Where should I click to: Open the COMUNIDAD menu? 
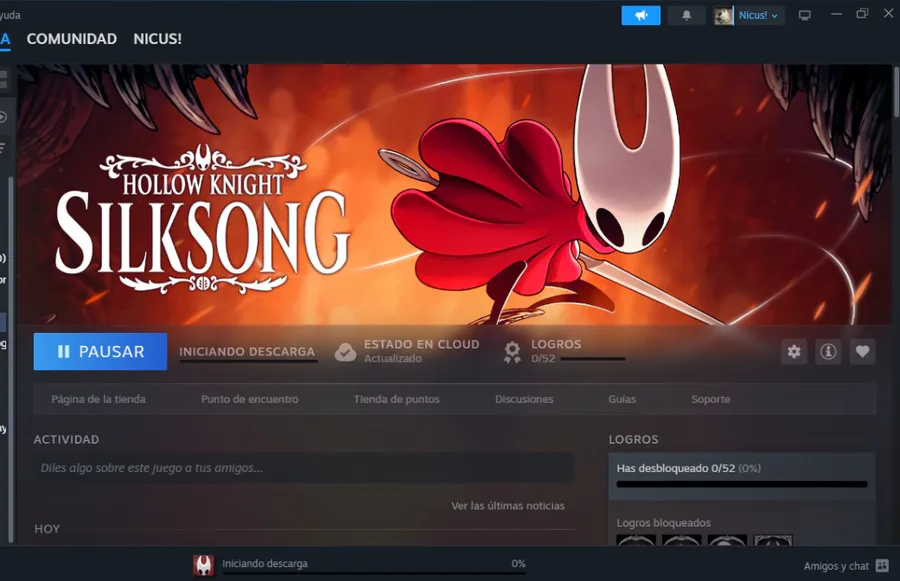coord(72,39)
